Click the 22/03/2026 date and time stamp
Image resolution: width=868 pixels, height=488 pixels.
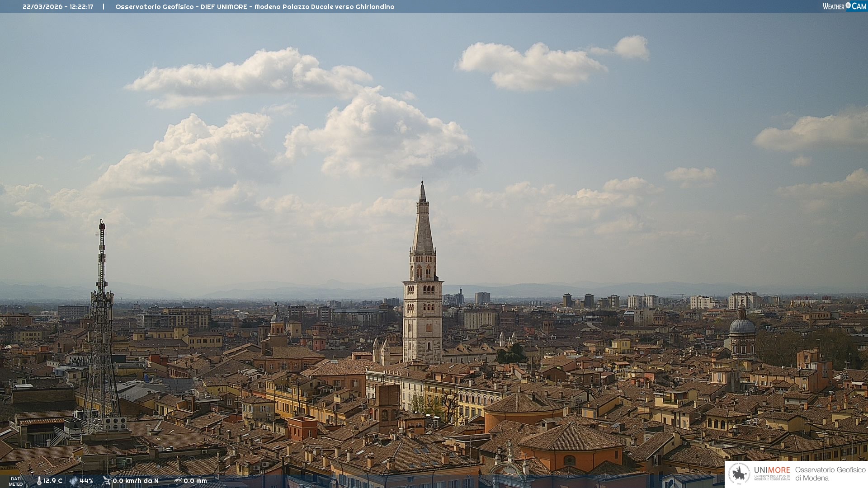(x=58, y=7)
